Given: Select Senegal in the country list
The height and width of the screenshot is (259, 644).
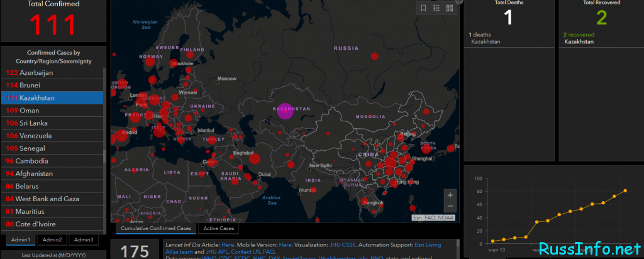Looking at the screenshot, I should click(x=52, y=148).
